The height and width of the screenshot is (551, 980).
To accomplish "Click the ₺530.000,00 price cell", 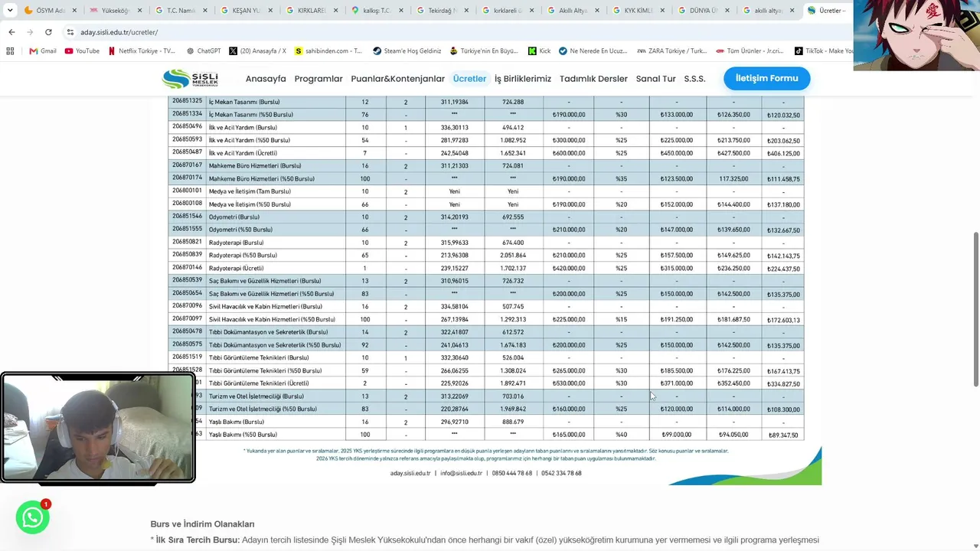I will (x=569, y=383).
